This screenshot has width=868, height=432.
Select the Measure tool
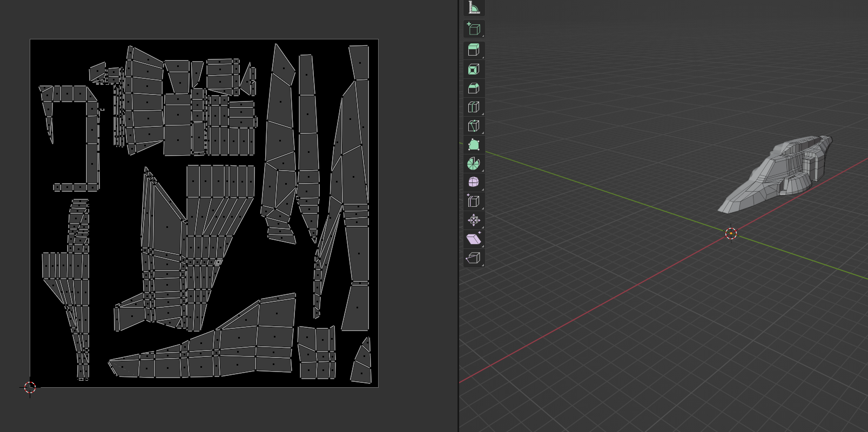point(474,8)
